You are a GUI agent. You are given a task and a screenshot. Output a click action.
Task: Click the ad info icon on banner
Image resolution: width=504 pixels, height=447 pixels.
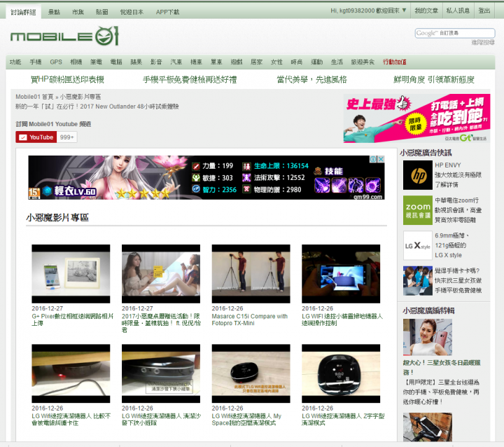tap(374, 159)
